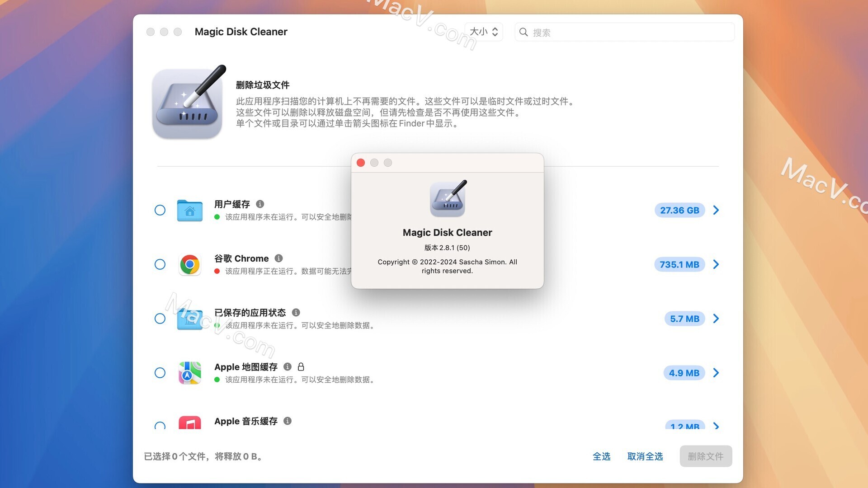Click the large Magic Disk Cleaner logo

[189, 103]
